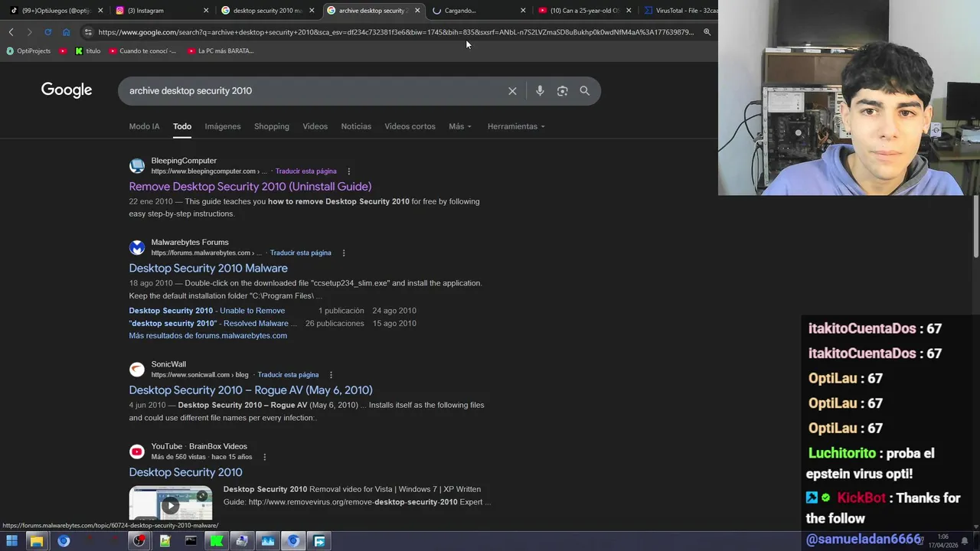The width and height of the screenshot is (980, 551).
Task: Open the browser zoom indicator in the address bar
Action: [x=707, y=32]
